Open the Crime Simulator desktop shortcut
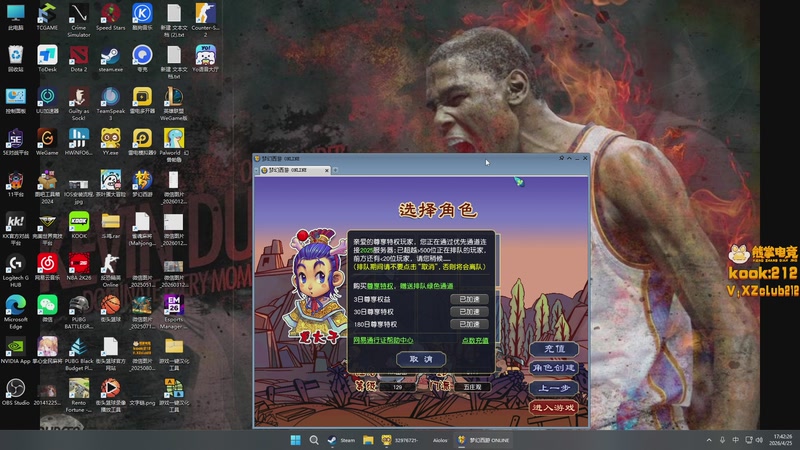Viewport: 800px width, 450px height. (x=79, y=20)
